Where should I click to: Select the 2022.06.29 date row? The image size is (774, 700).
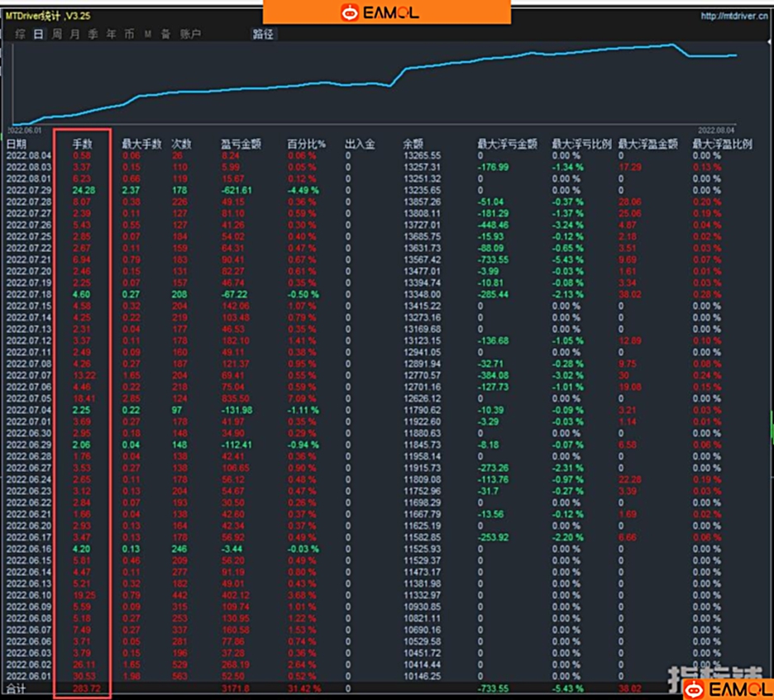tap(29, 445)
